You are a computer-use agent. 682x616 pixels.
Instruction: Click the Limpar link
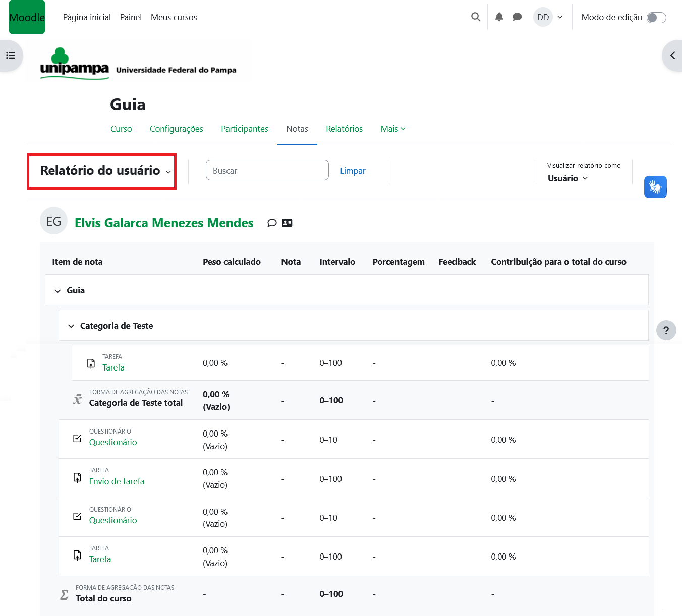[x=352, y=171]
